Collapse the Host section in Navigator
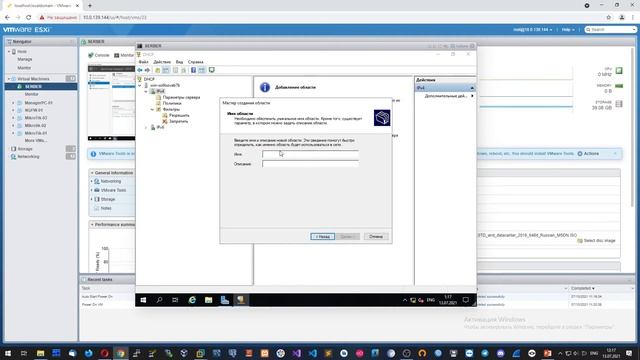Screen dimensions: 640x360 point(9,52)
